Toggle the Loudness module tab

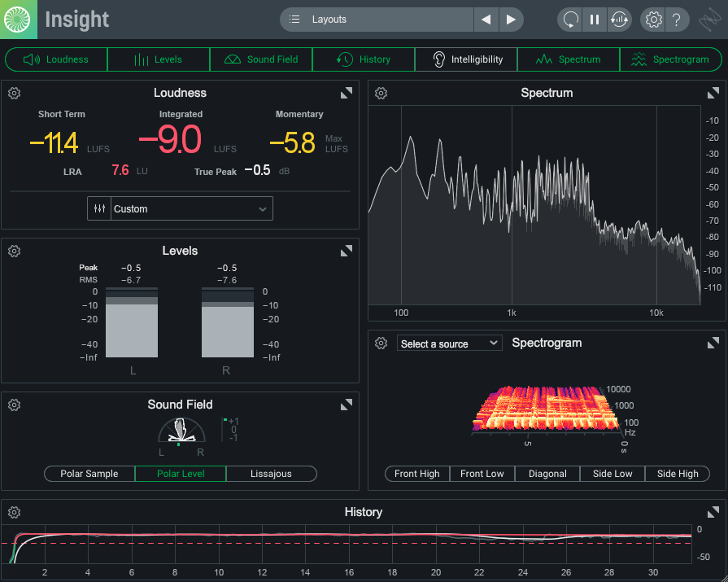56,59
